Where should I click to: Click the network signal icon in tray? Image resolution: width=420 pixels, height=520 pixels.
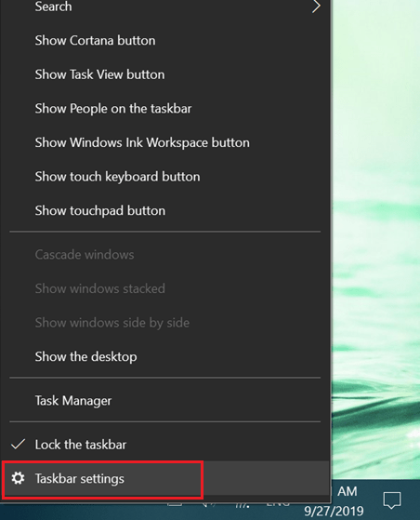click(x=243, y=505)
